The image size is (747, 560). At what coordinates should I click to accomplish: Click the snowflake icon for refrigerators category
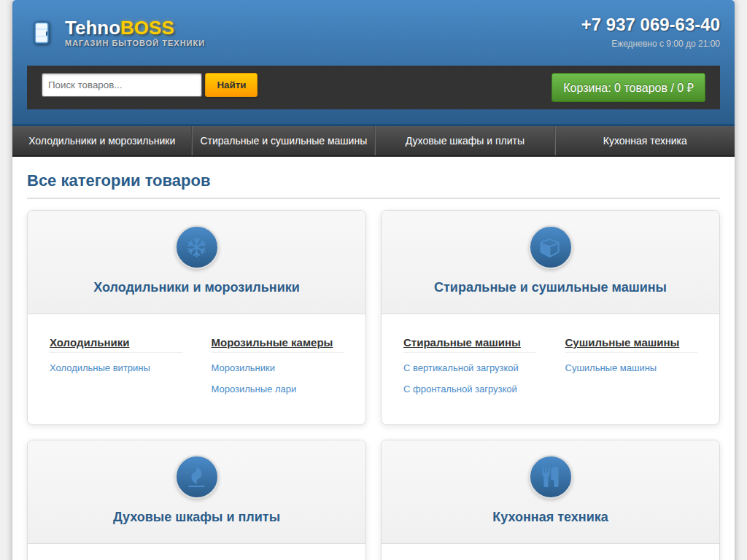[197, 247]
